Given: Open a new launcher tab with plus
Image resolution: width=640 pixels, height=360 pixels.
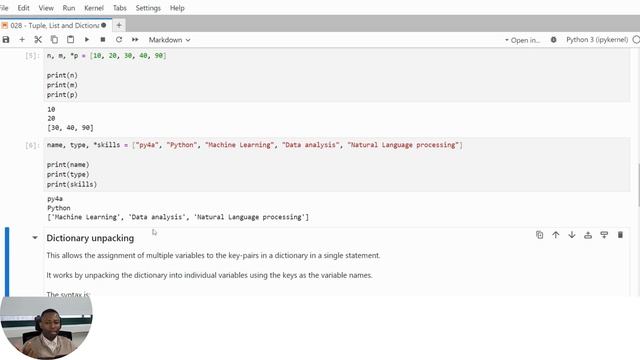Looking at the screenshot, I should pos(119,25).
